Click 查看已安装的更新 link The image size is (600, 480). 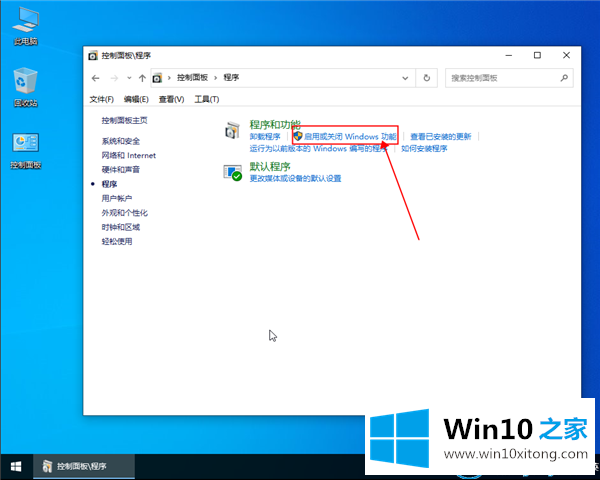coord(440,137)
